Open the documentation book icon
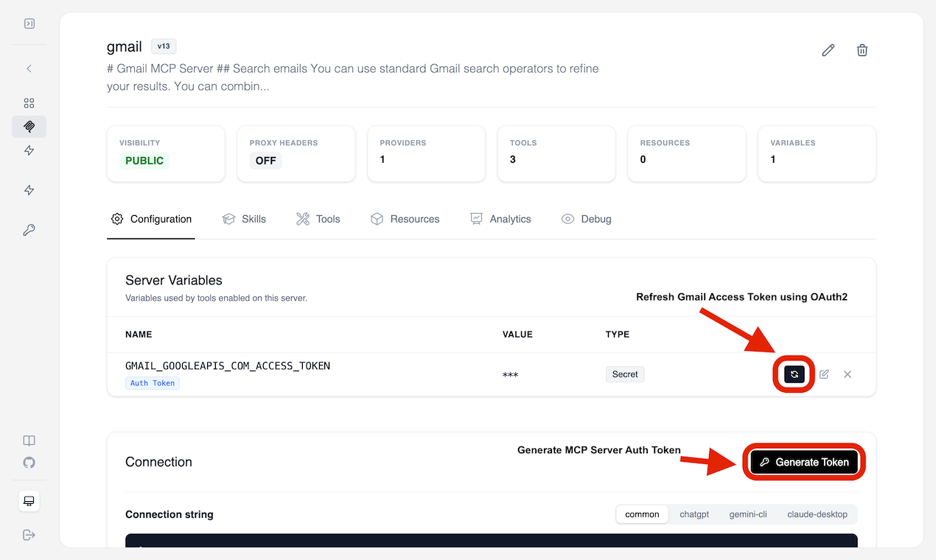 [x=29, y=441]
